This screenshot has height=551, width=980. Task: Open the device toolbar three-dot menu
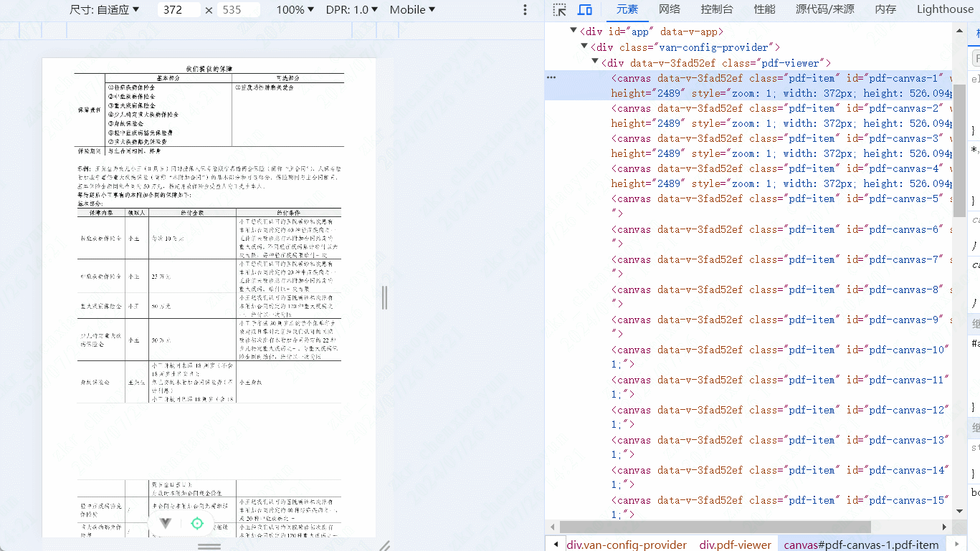pos(525,9)
